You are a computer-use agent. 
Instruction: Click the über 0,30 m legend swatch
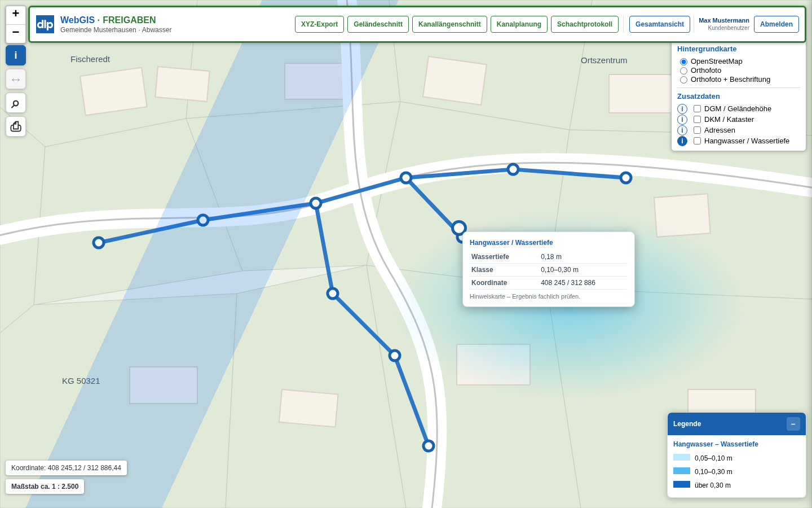point(682,484)
